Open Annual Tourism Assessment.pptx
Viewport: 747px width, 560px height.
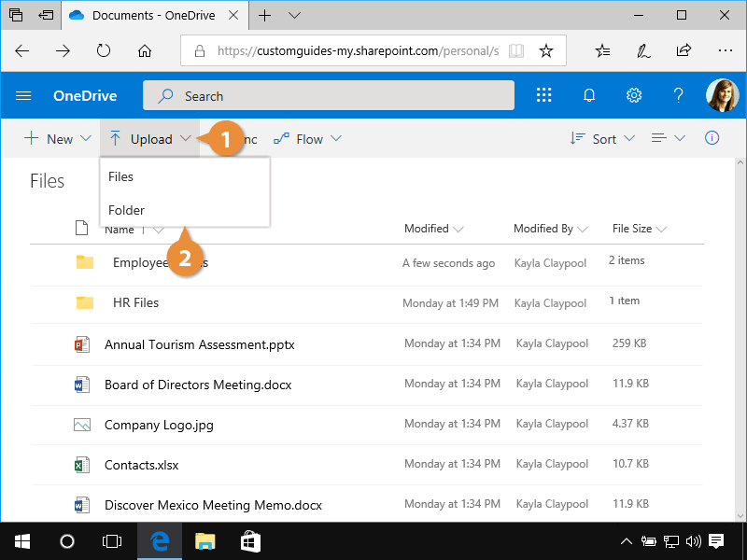200,344
